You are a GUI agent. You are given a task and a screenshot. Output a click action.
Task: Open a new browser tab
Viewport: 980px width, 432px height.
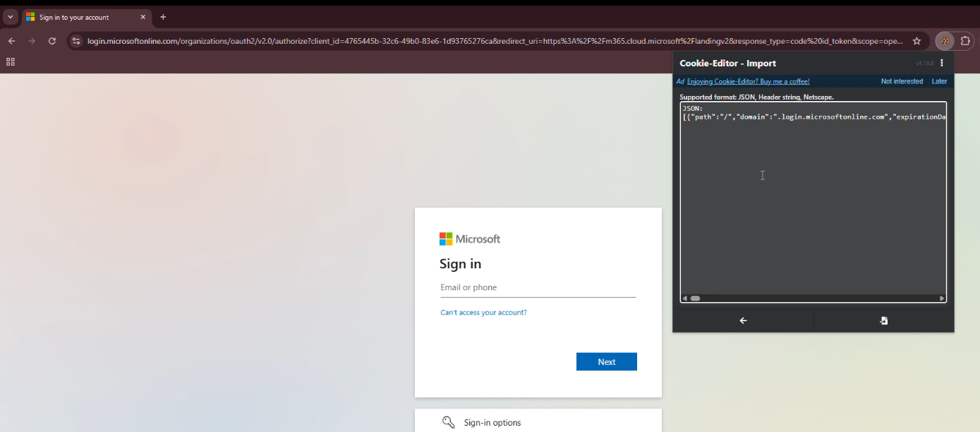[x=163, y=17]
